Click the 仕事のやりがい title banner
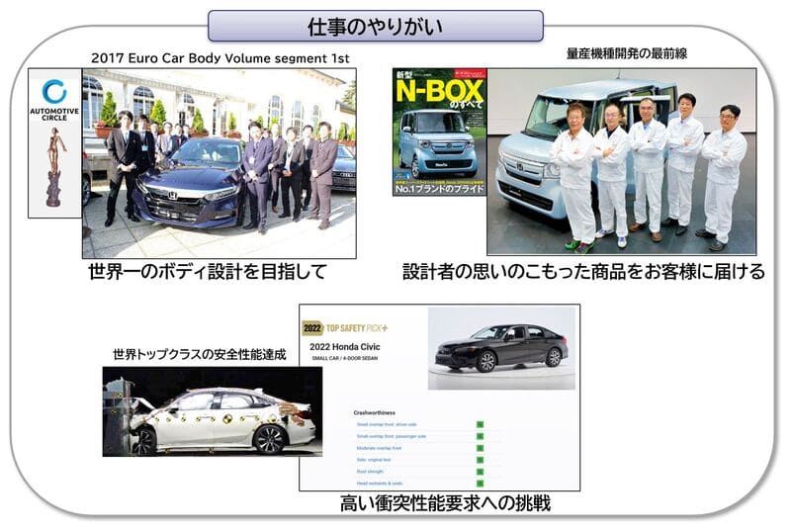This screenshot has width=791, height=532. [376, 27]
